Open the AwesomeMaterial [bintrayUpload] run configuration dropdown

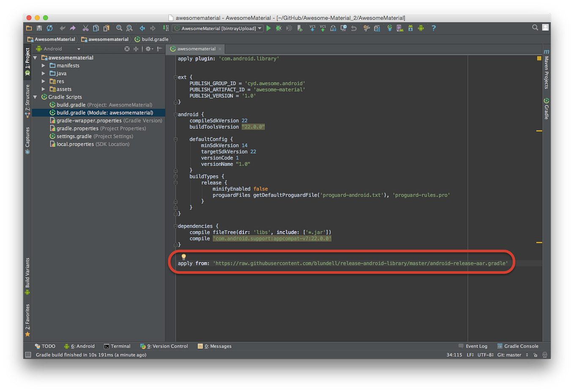[218, 28]
